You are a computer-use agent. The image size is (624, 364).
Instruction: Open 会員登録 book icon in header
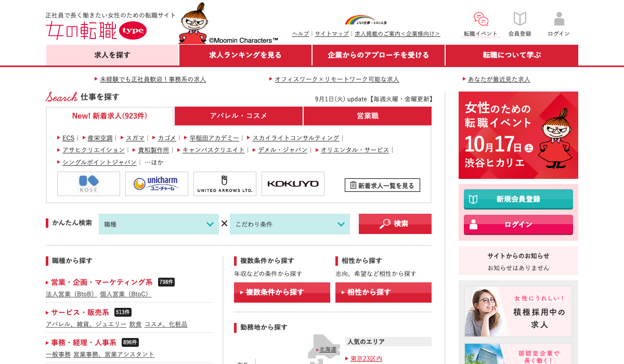coord(520,19)
